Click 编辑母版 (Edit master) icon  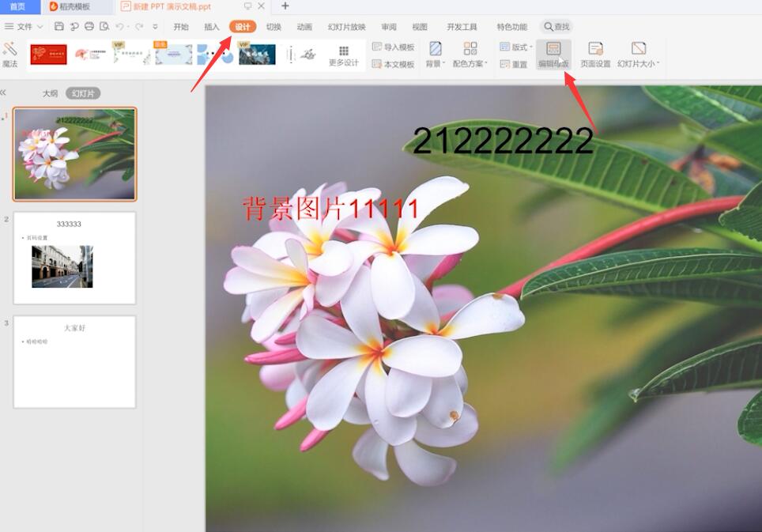(x=553, y=55)
